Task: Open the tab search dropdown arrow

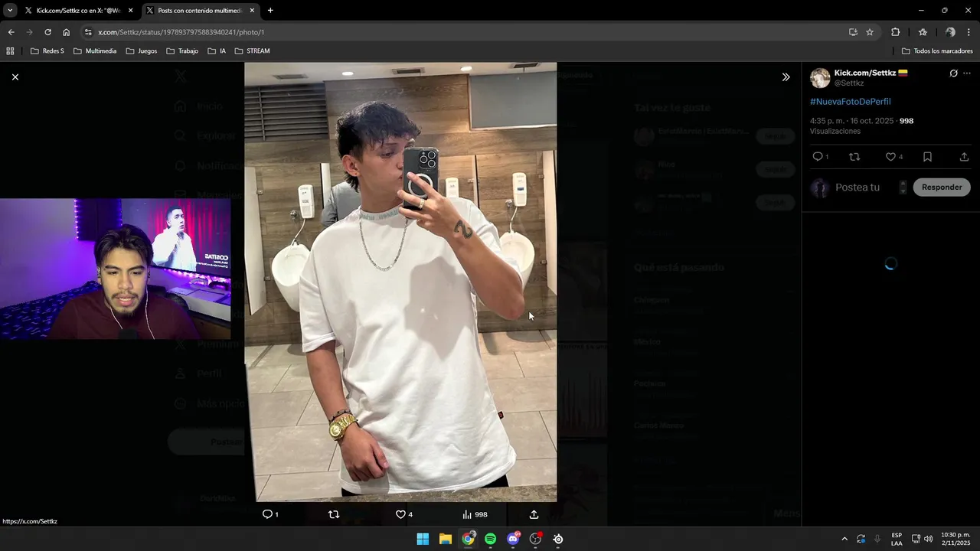Action: (x=10, y=11)
